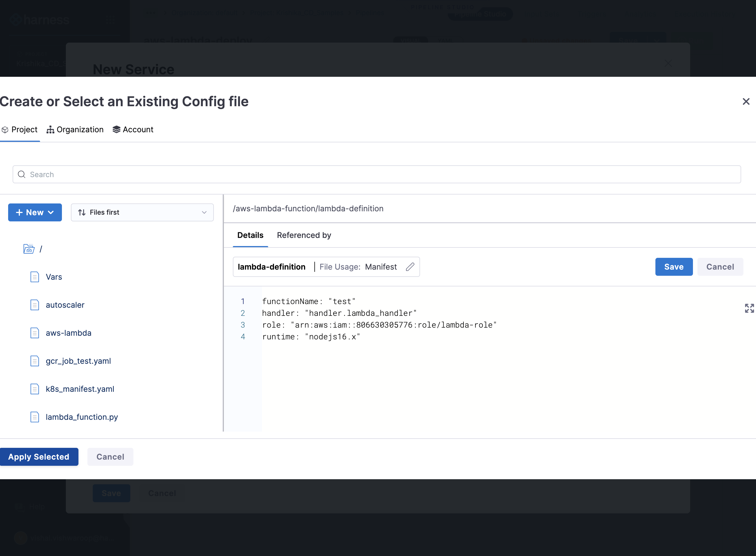Open the aws-lambda file
Viewport: 756px width, 556px height.
coord(69,333)
